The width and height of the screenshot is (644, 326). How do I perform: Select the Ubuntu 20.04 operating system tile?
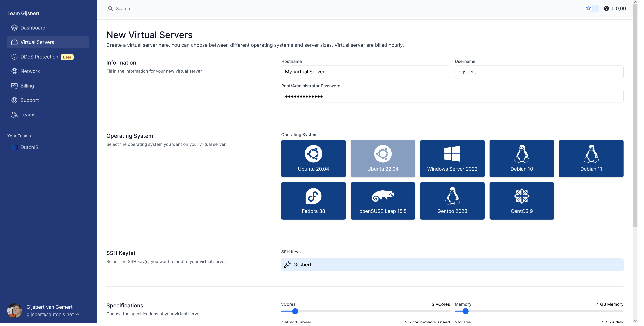(x=316, y=160)
